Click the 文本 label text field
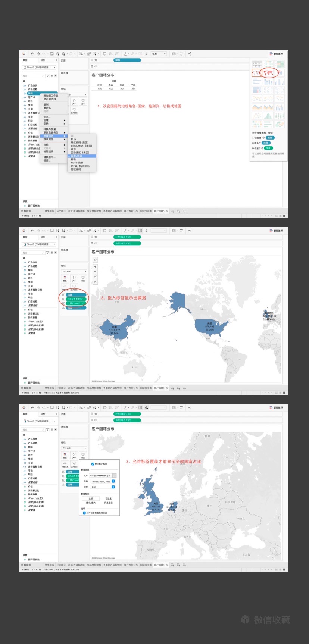 pyautogui.click(x=100, y=476)
